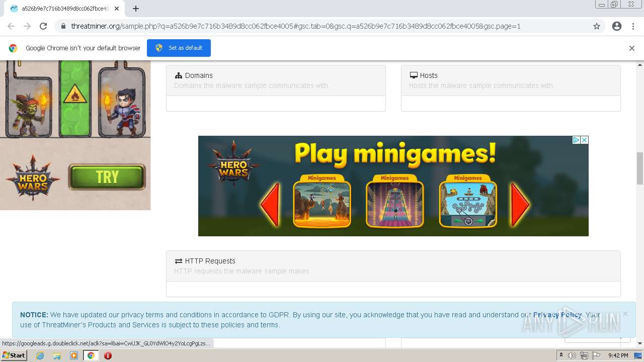Close the banner ad with X icon
The image size is (644, 362).
tap(585, 140)
